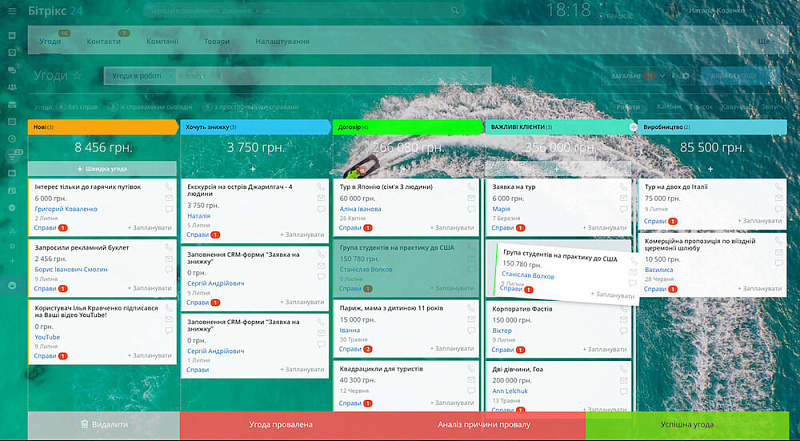The width and height of the screenshot is (800, 441).
Task: Click the star icon beside Угоди title
Action: pyautogui.click(x=78, y=75)
